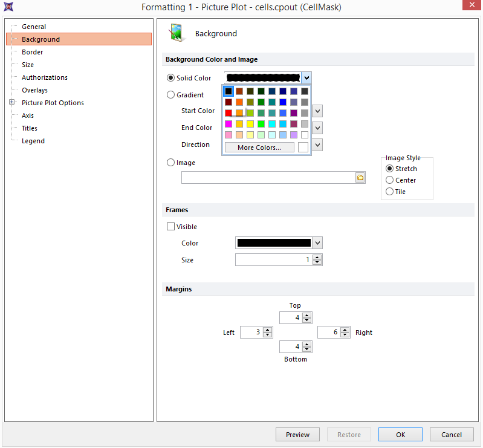Screen dimensions: 483x448
Task: Decrease the Bottom margin value
Action: [x=307, y=349]
